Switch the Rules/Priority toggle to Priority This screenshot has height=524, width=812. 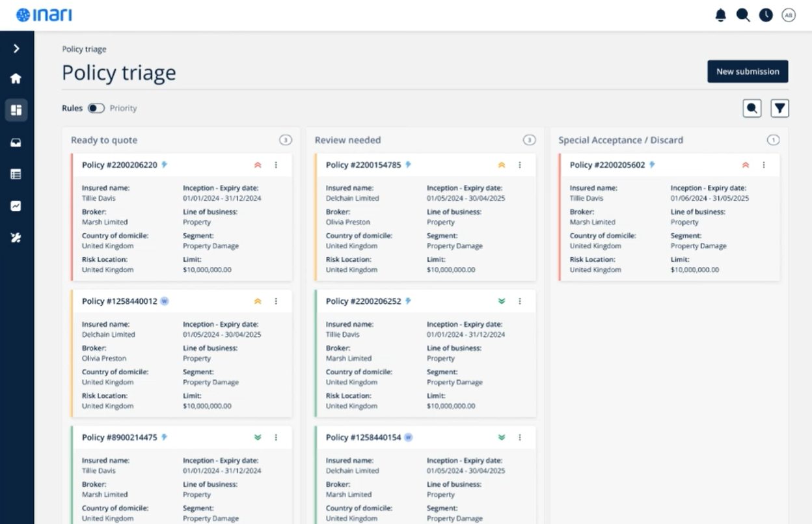click(x=96, y=108)
